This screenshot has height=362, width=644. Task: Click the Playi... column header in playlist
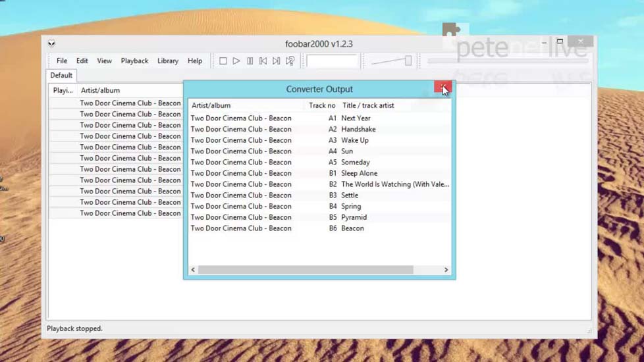point(63,90)
